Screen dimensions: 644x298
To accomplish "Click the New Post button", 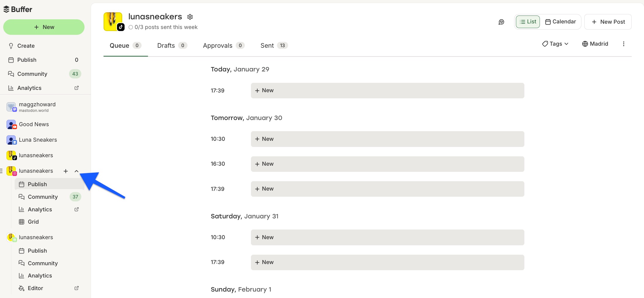I will click(x=608, y=22).
